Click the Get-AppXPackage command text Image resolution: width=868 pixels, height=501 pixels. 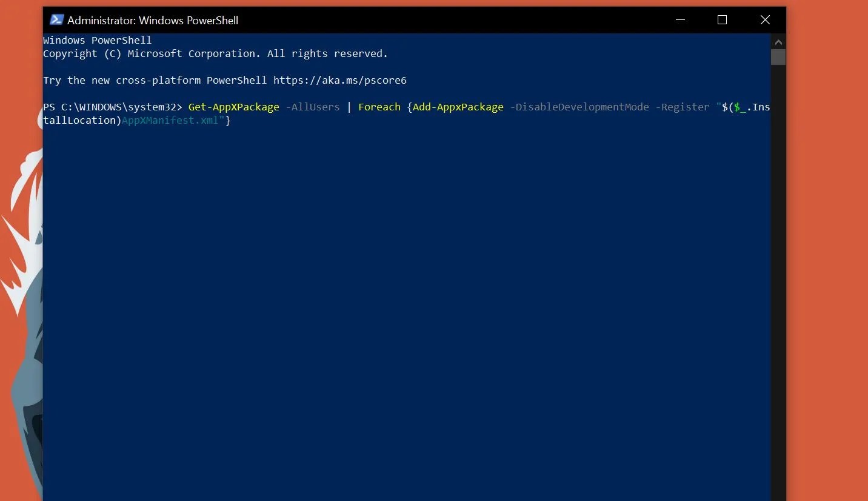click(x=234, y=107)
